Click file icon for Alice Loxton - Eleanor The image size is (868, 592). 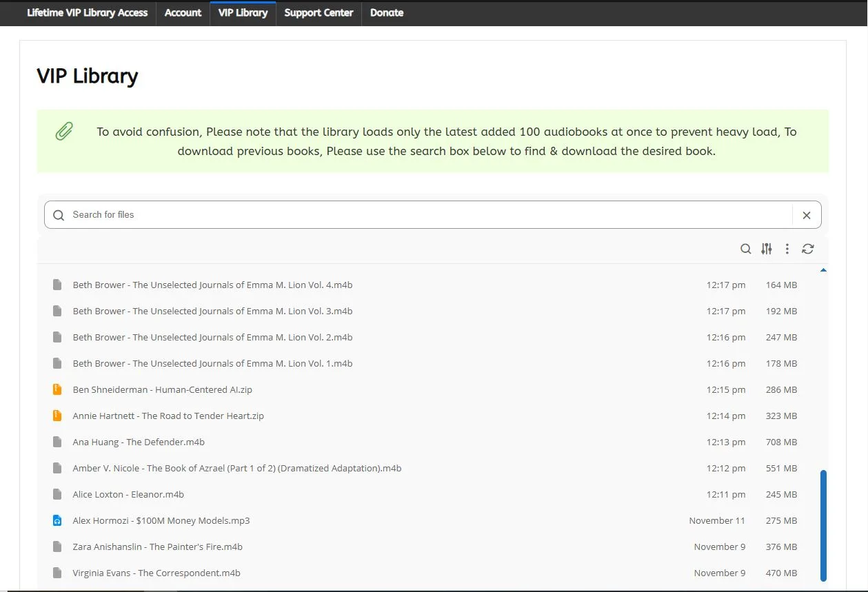click(x=57, y=494)
